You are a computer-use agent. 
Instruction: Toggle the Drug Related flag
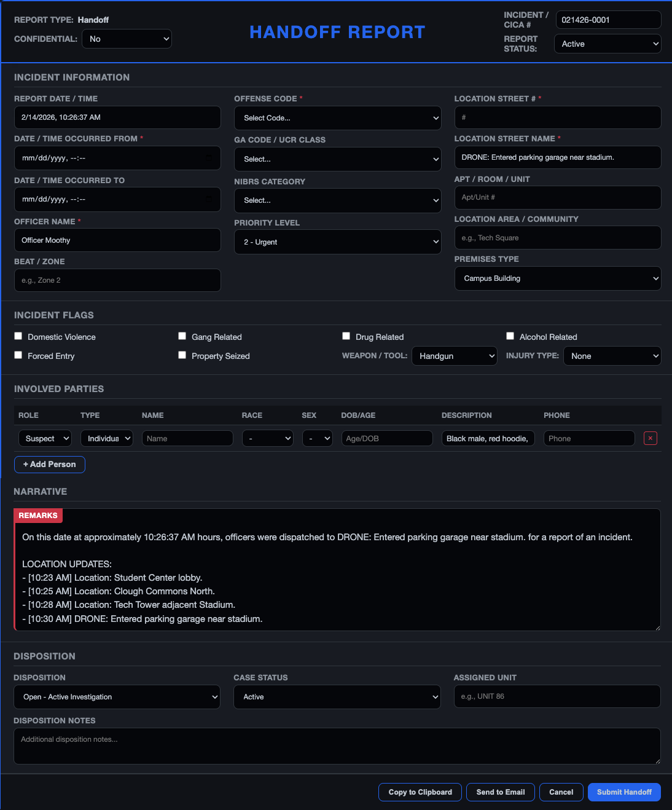(x=346, y=336)
